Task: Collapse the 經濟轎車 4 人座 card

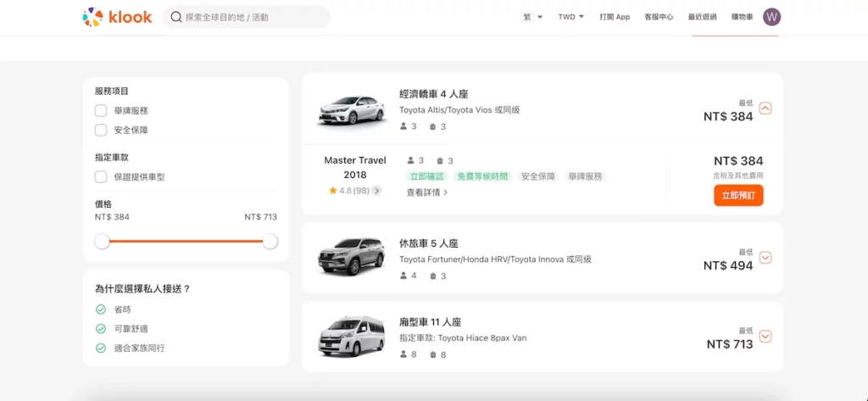Action: click(x=765, y=109)
